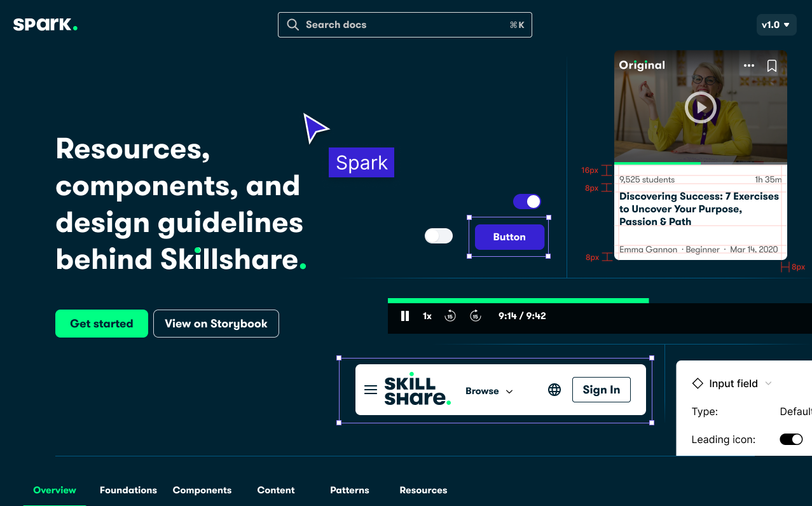The height and width of the screenshot is (506, 812).
Task: Open the v1.0 version dropdown
Action: pyautogui.click(x=776, y=25)
